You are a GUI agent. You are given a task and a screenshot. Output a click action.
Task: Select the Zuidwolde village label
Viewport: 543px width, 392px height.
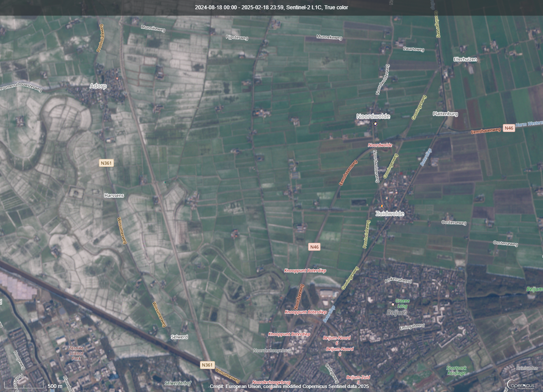point(390,214)
